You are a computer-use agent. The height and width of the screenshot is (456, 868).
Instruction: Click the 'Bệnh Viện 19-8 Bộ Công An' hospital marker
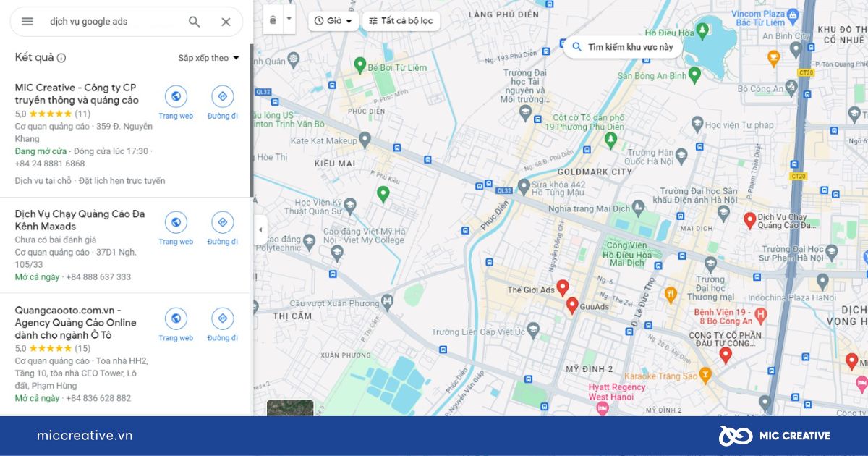761,316
